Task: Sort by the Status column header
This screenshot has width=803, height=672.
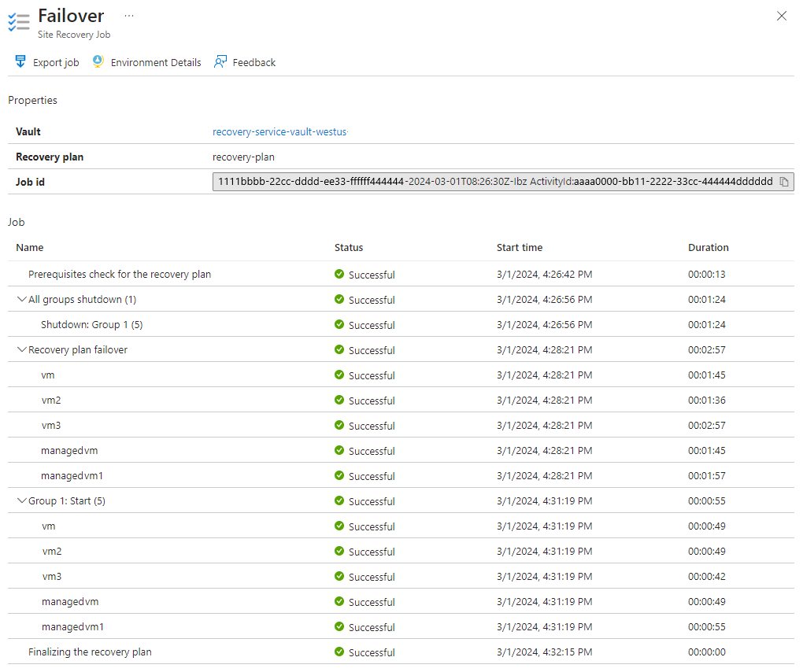Action: pos(349,247)
